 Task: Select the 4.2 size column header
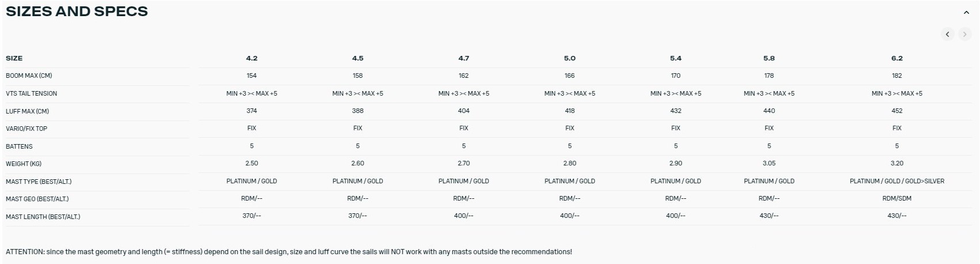coord(251,58)
